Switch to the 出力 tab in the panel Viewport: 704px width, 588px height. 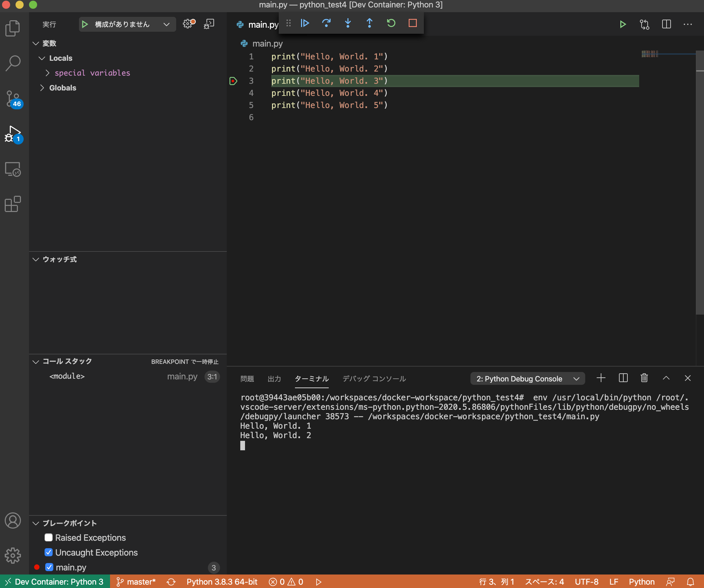[x=274, y=379]
